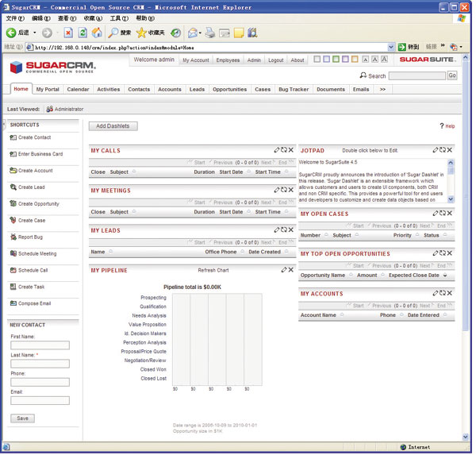Pick the first color theme swatch after About
The image size is (476, 455).
[317, 60]
